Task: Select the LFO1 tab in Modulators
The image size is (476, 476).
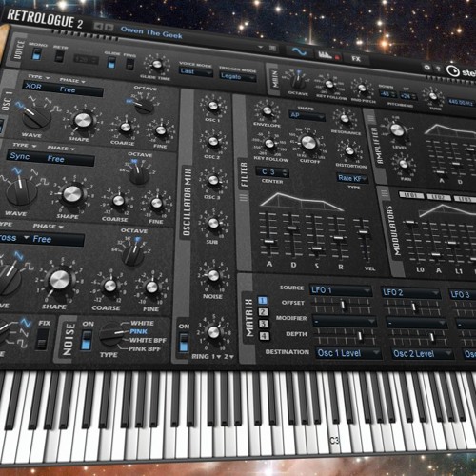Action: [411, 195]
